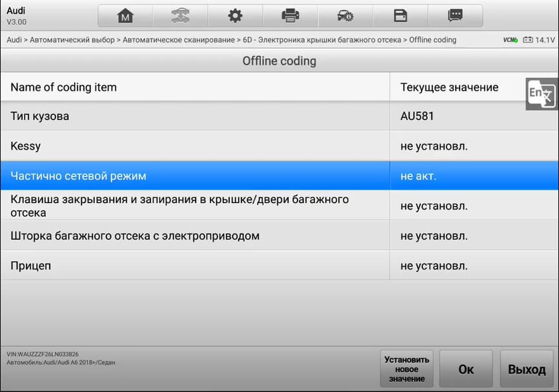Image resolution: width=559 pixels, height=392 pixels.
Task: Open the vehicle swap icon
Action: coord(180,15)
